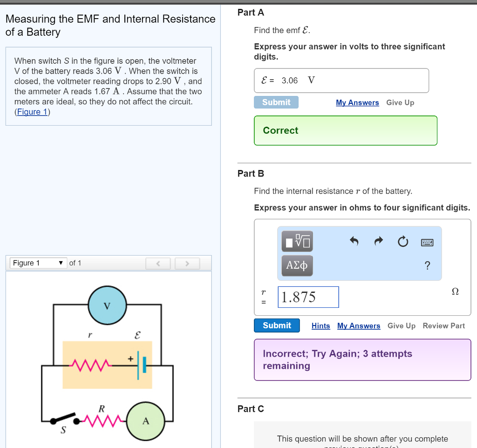Open Review Part for Part B
This screenshot has height=448, width=477.
pyautogui.click(x=443, y=326)
